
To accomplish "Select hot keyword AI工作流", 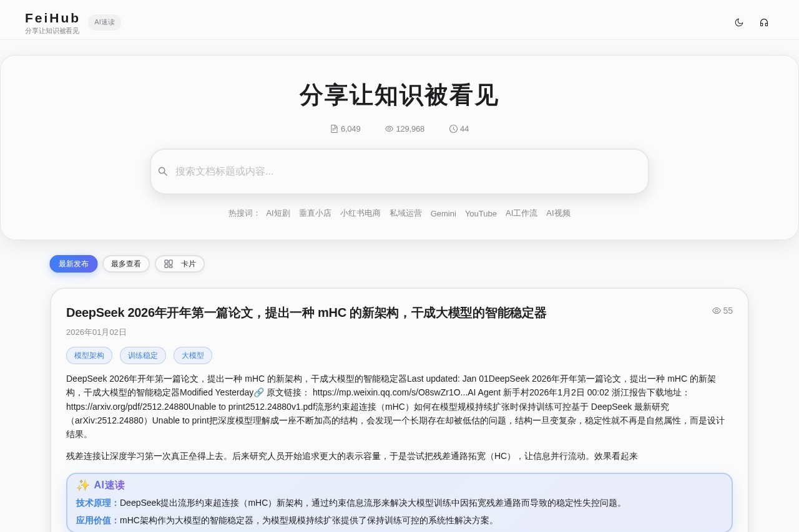I will pyautogui.click(x=521, y=213).
